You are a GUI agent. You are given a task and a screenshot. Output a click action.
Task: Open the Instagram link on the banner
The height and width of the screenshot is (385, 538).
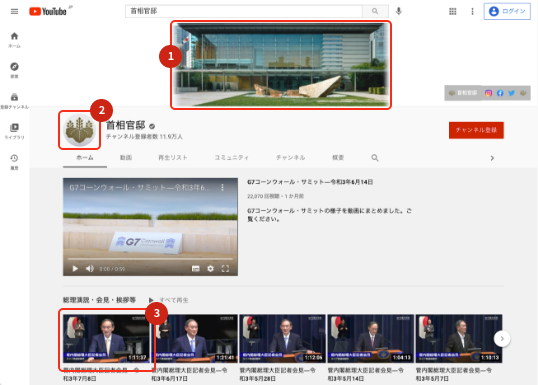(x=488, y=93)
